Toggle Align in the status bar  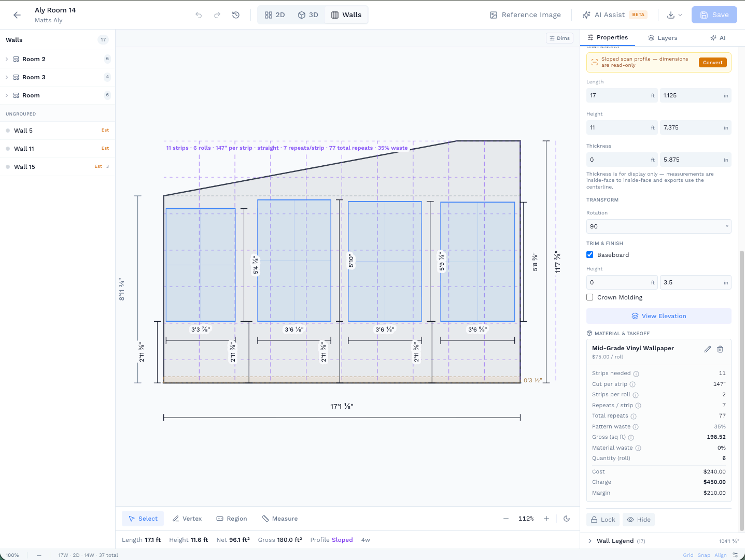[721, 555]
